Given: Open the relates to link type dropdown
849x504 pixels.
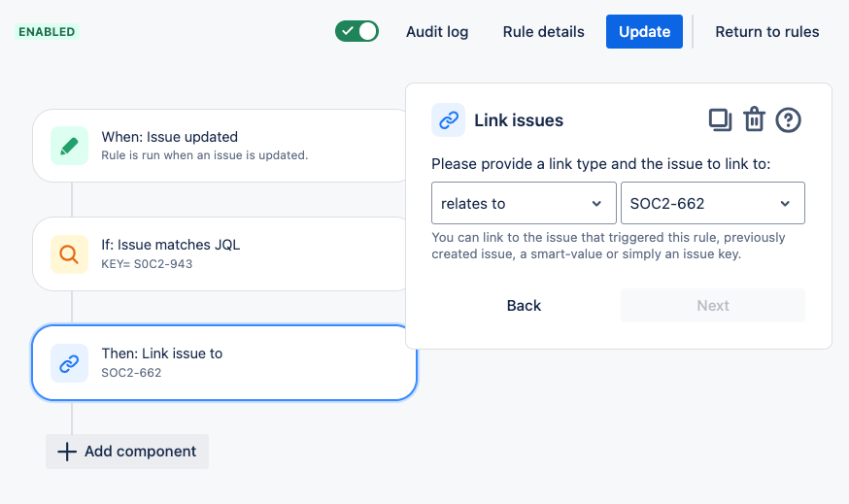Looking at the screenshot, I should pos(523,203).
